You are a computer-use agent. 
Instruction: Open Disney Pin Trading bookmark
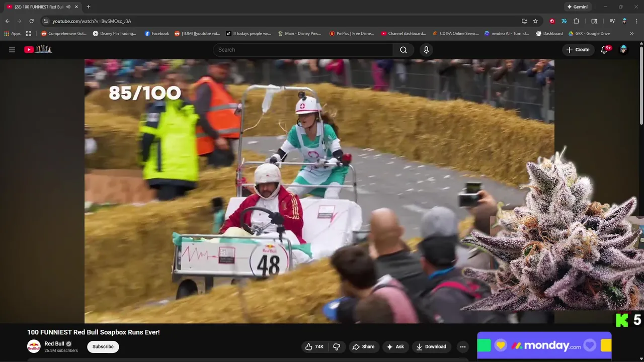tap(115, 34)
